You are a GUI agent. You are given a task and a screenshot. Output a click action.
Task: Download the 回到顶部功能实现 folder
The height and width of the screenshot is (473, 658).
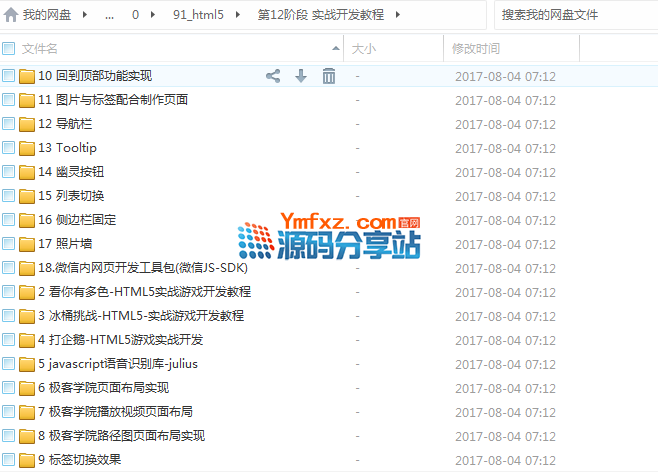pyautogui.click(x=300, y=76)
